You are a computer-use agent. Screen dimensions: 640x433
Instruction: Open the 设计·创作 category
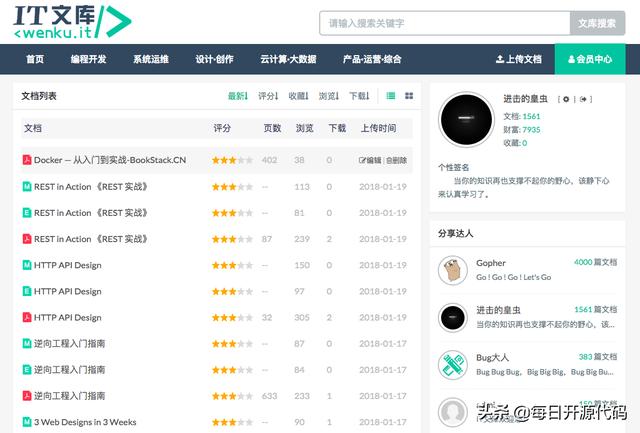pos(214,59)
